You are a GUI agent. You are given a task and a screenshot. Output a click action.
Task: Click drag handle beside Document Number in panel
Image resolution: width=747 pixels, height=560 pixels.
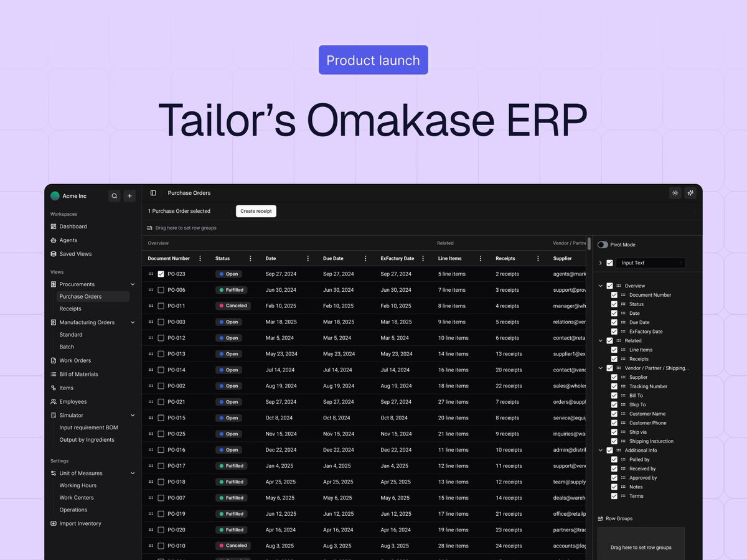tap(623, 295)
